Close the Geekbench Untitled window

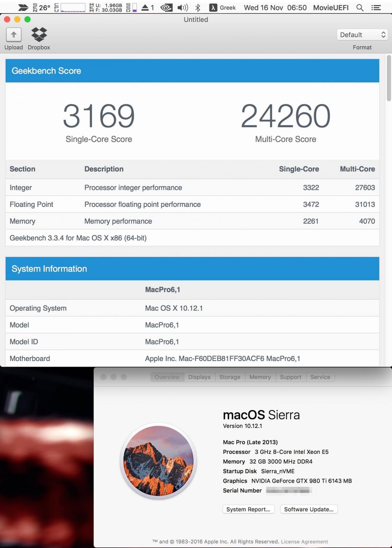[x=7, y=20]
